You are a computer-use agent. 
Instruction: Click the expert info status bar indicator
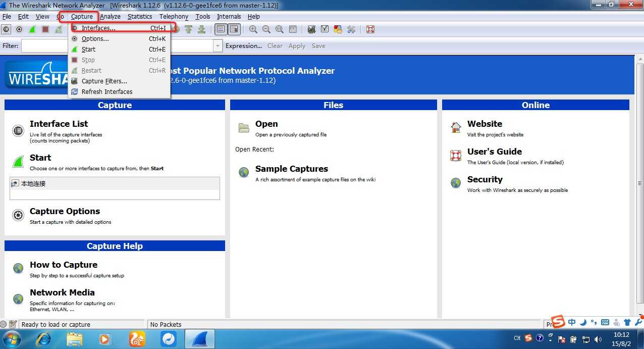coord(4,324)
